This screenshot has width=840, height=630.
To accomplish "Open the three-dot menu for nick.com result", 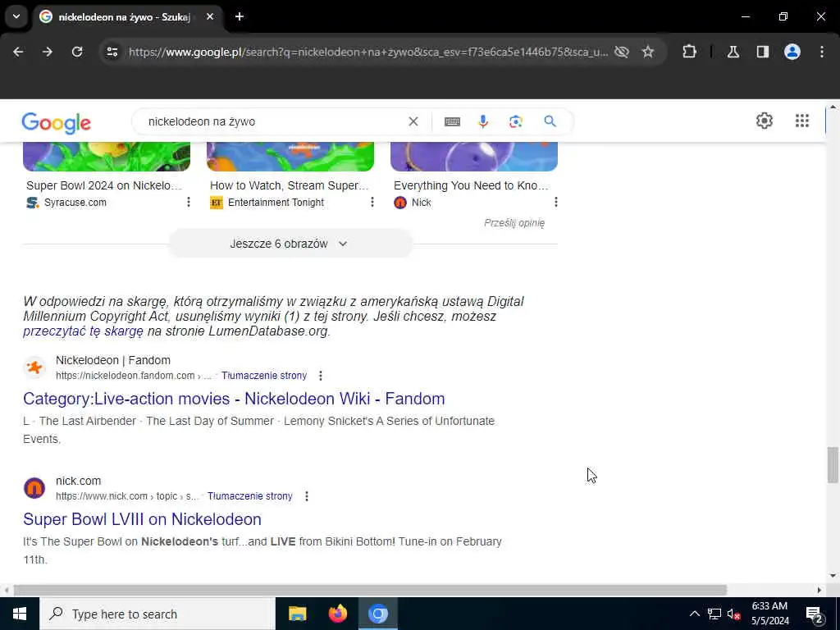I will pos(307,496).
